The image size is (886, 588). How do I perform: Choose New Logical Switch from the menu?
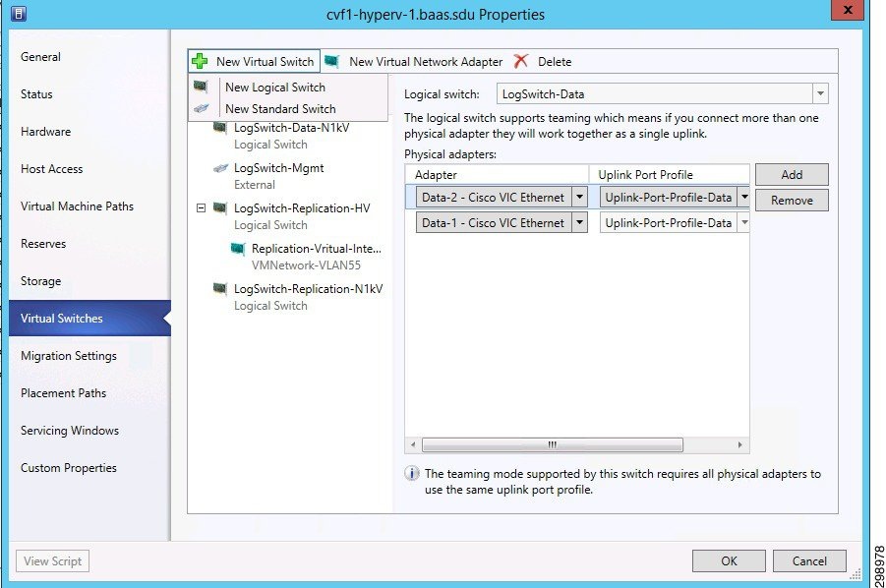pos(275,87)
